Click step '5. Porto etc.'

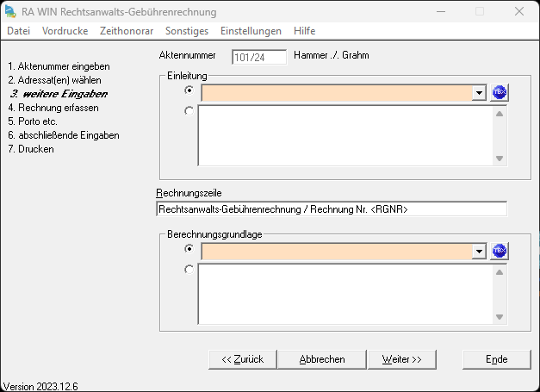coord(33,121)
